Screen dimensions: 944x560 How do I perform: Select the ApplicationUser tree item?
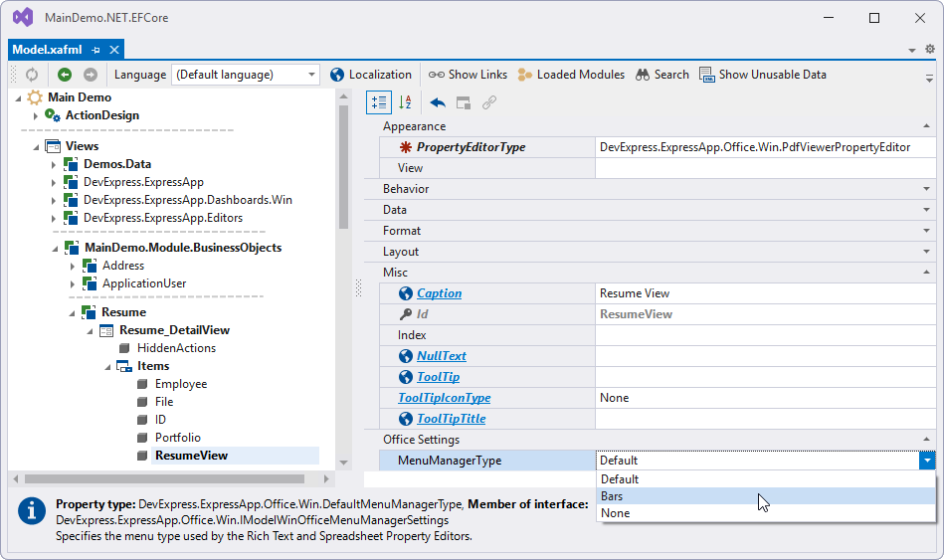coord(144,283)
